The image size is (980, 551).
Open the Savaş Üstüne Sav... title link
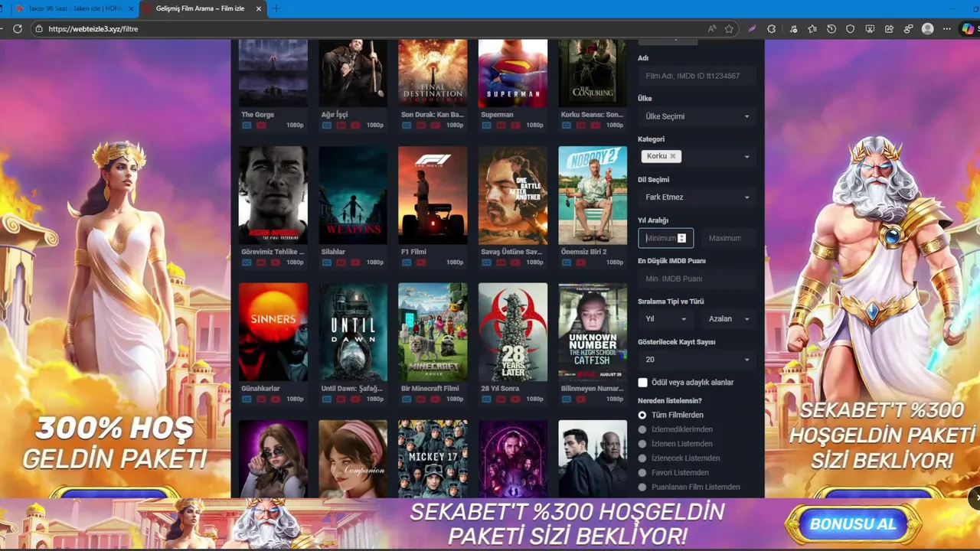point(511,252)
